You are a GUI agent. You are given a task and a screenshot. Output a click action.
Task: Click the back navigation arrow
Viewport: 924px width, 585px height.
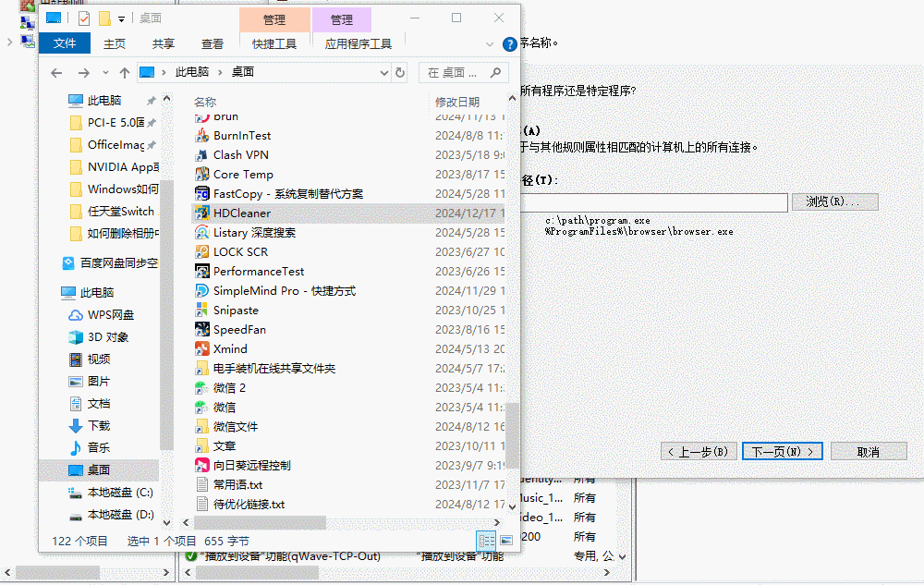point(56,70)
